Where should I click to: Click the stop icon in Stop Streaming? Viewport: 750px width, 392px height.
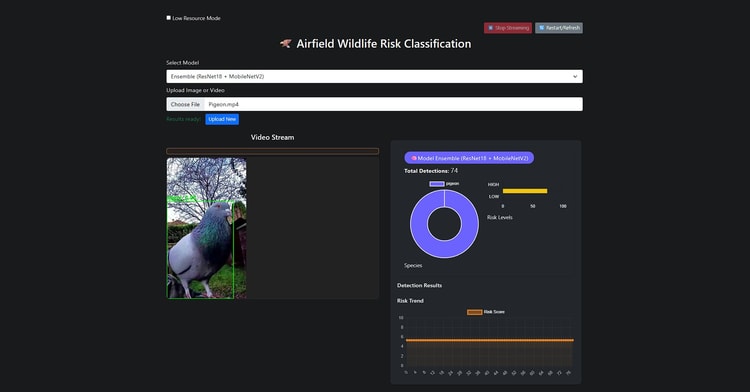click(x=490, y=28)
